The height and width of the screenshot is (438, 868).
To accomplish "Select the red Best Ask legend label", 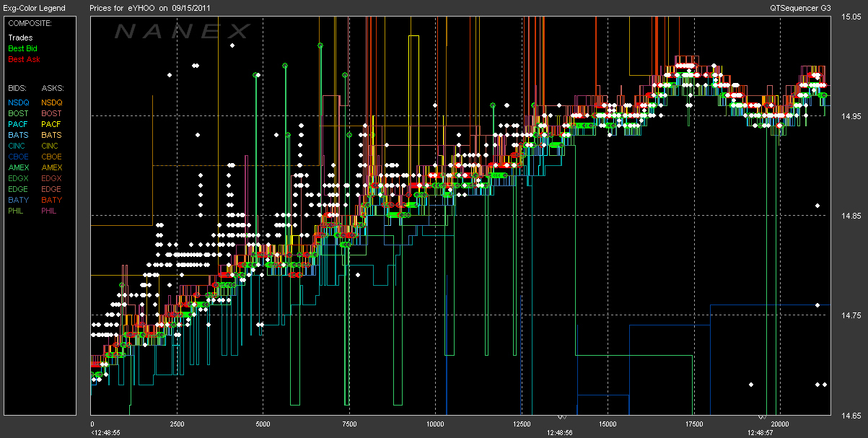I will click(x=22, y=59).
